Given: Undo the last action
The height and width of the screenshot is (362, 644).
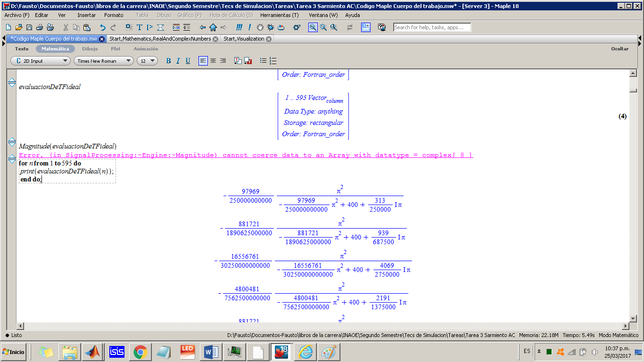Looking at the screenshot, I should click(102, 27).
